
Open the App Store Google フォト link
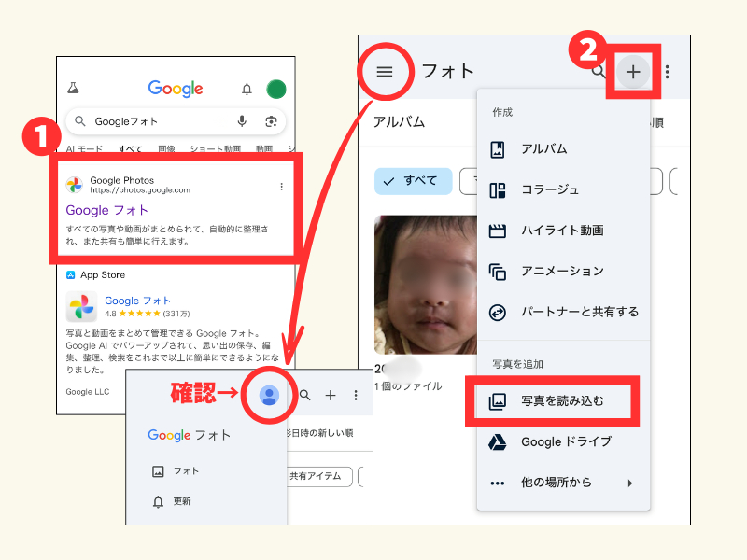pos(137,301)
